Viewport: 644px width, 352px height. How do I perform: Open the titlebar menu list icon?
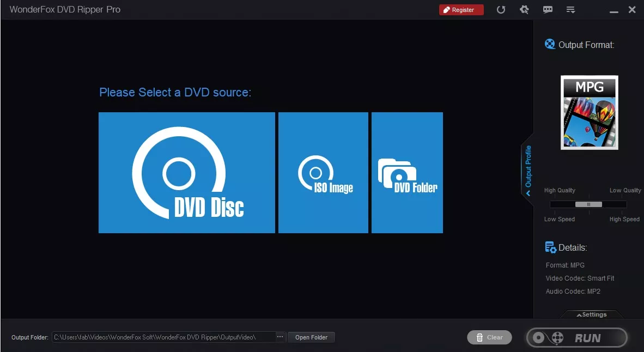[570, 9]
